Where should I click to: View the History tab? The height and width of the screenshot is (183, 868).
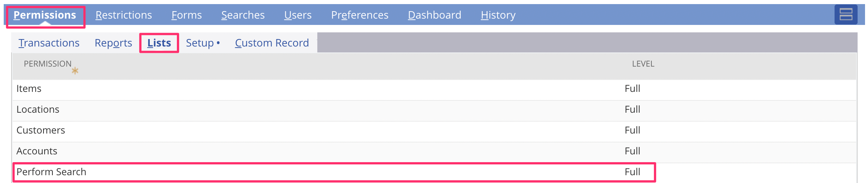click(498, 15)
